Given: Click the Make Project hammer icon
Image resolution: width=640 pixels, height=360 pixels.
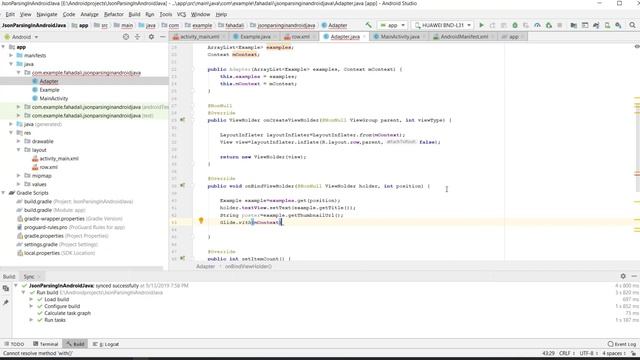Looking at the screenshot, I should click(368, 25).
